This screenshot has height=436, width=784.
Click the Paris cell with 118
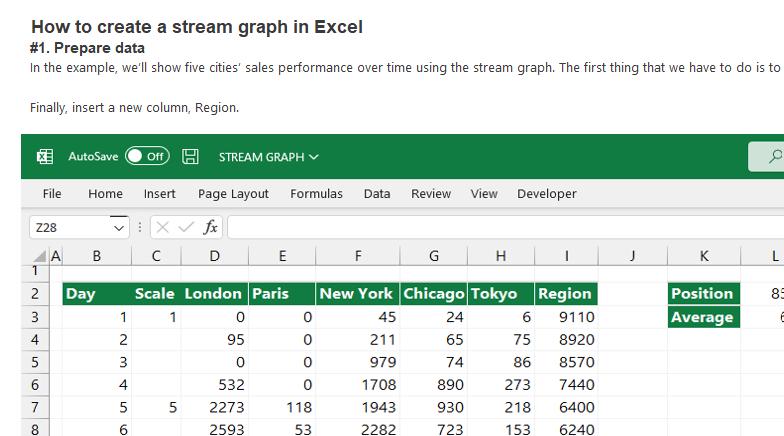click(x=282, y=407)
